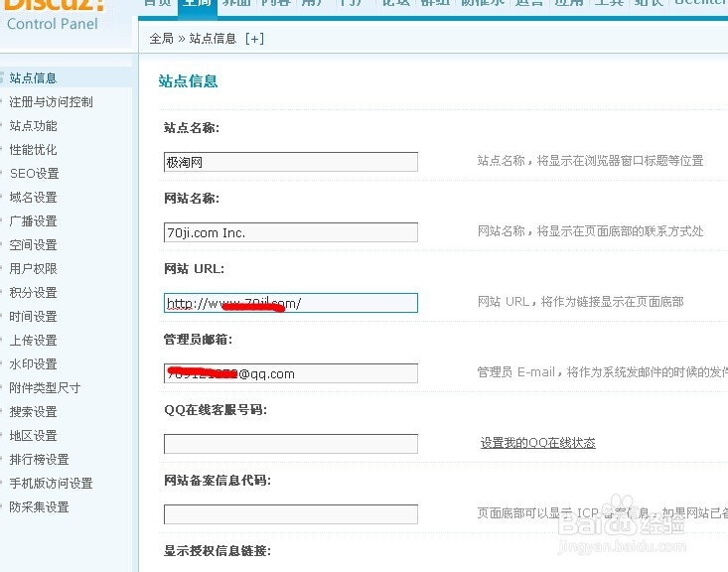
Task: Click the 显示授权信息链接: label
Action: pyautogui.click(x=218, y=551)
